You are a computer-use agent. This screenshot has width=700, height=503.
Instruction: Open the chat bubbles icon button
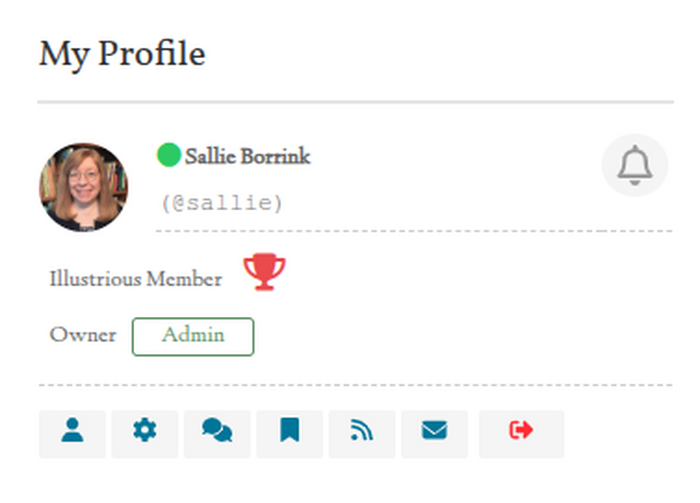[217, 432]
